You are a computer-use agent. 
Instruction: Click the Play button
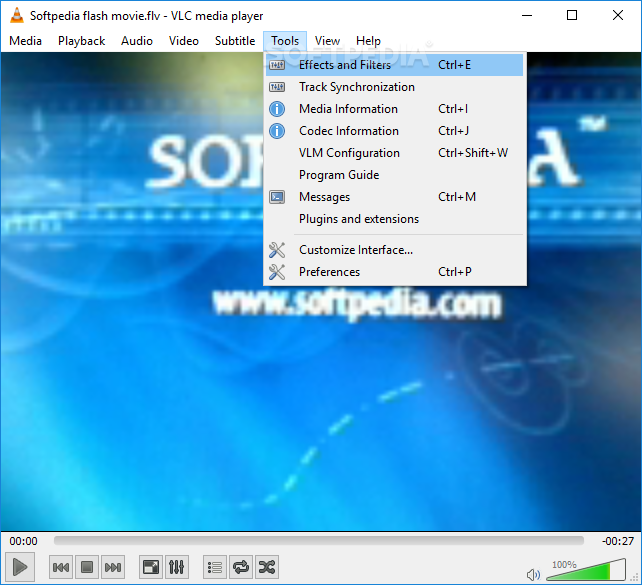[x=20, y=567]
